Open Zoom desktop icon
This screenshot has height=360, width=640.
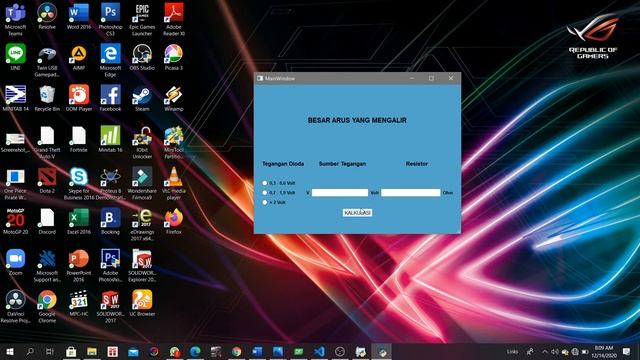(x=16, y=262)
